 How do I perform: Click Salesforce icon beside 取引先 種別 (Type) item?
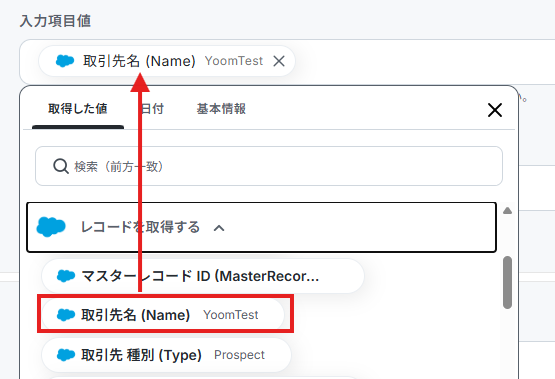[66, 355]
